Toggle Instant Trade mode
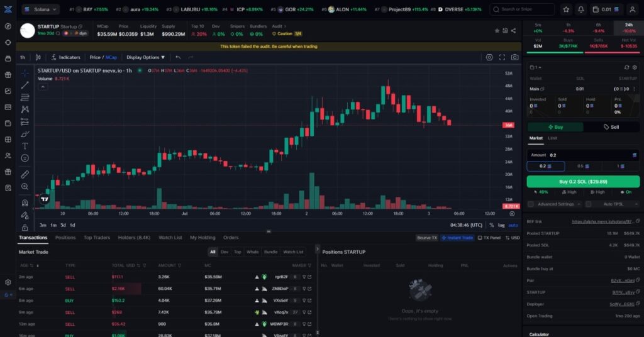Image resolution: width=644 pixels, height=337 pixels. (457, 238)
